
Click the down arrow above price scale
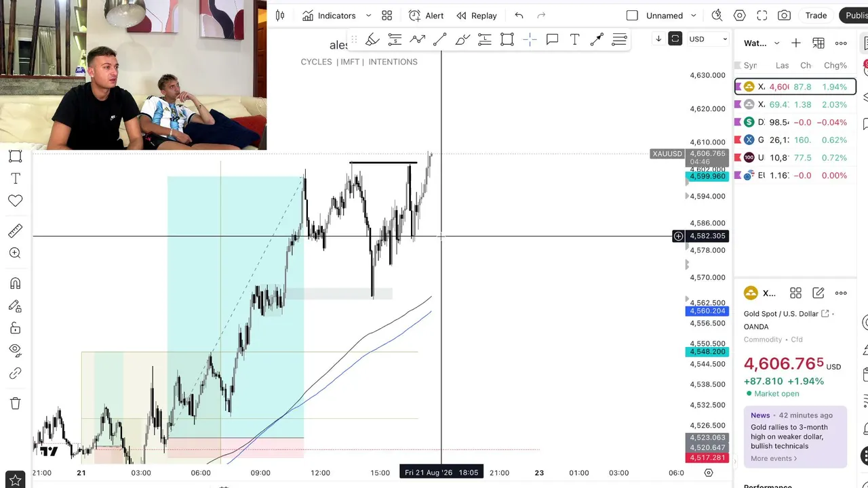pyautogui.click(x=658, y=39)
